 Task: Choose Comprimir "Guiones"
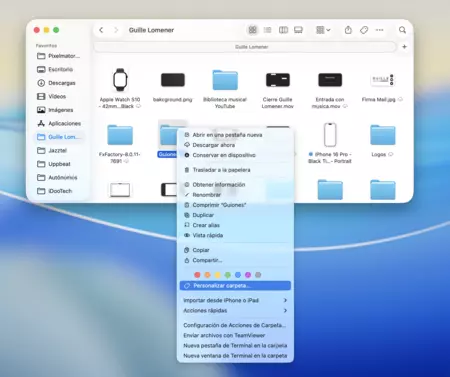tap(235, 205)
